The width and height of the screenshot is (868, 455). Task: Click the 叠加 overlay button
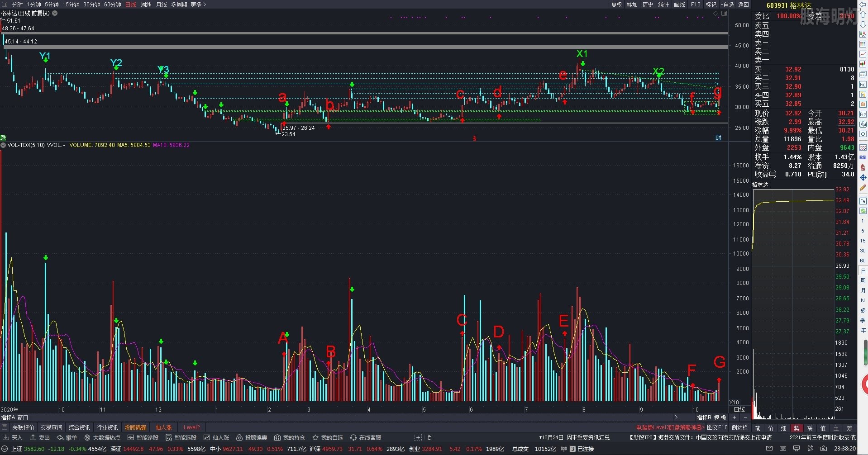(632, 5)
